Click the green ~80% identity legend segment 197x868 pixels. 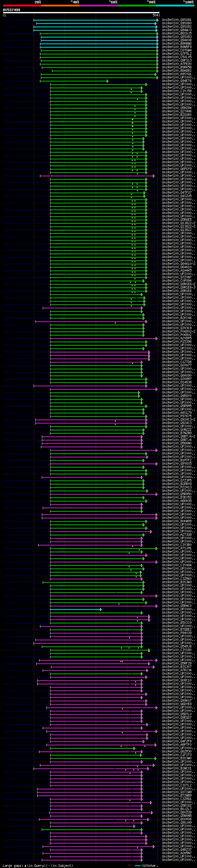click(137, 6)
